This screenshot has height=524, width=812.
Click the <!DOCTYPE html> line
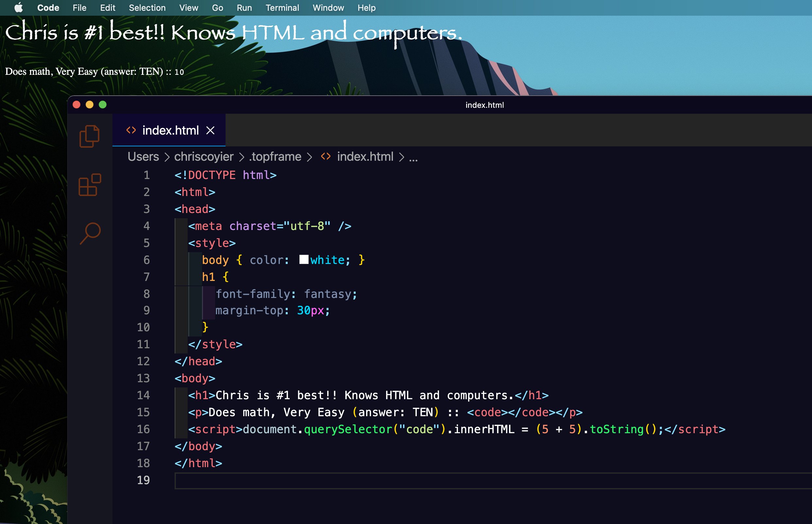coord(225,175)
